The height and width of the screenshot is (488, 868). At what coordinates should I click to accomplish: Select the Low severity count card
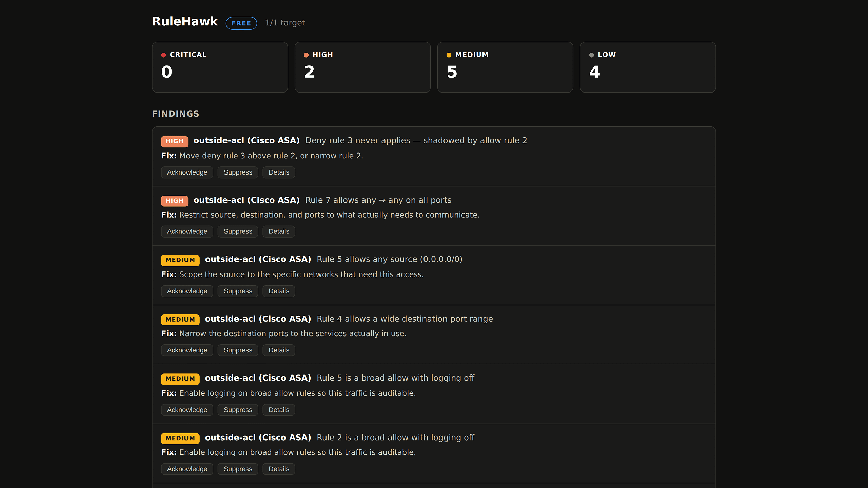click(x=648, y=67)
